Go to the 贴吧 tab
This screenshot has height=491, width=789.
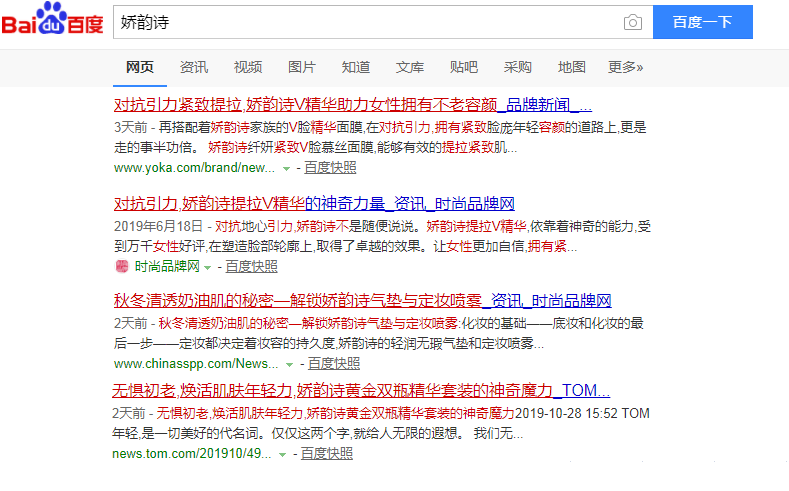click(x=463, y=67)
